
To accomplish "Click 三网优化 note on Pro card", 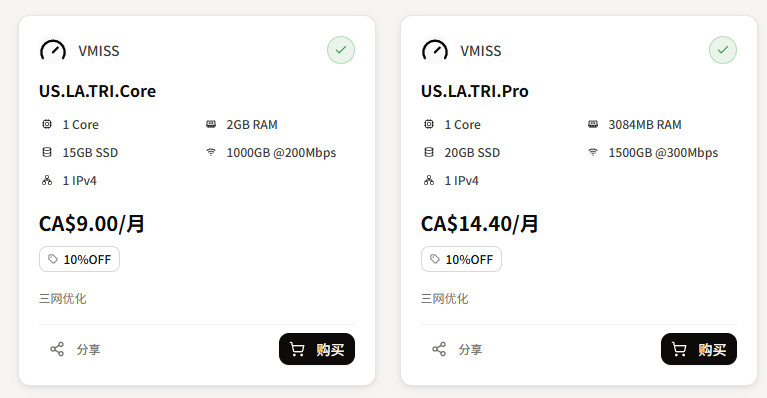I will coord(445,299).
